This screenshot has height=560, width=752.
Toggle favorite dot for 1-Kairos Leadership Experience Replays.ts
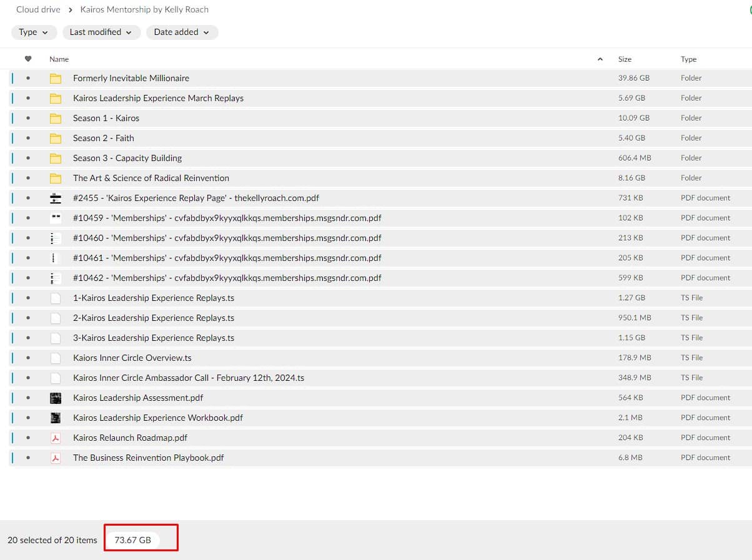tap(28, 298)
